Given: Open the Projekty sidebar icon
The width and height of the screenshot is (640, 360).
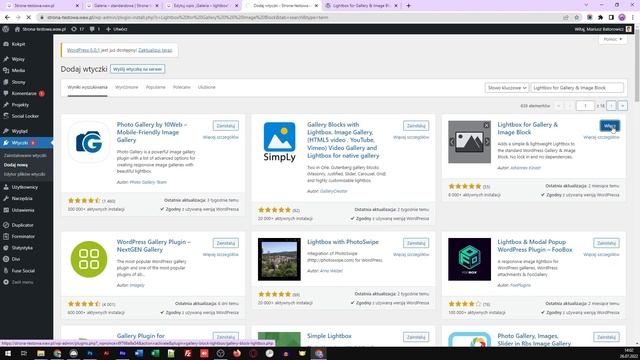Looking at the screenshot, I should (6, 105).
